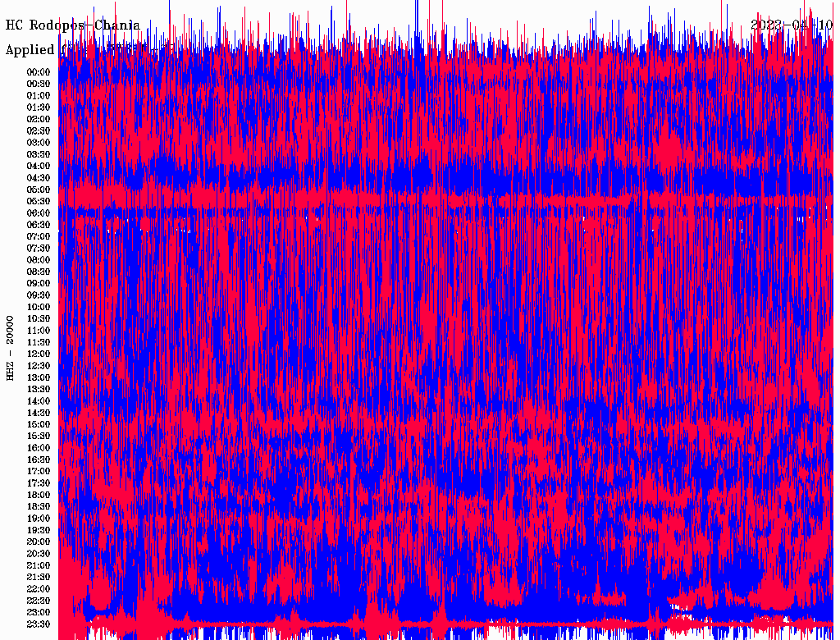
Task: Select the 22:30 time row label
Action: coord(39,601)
